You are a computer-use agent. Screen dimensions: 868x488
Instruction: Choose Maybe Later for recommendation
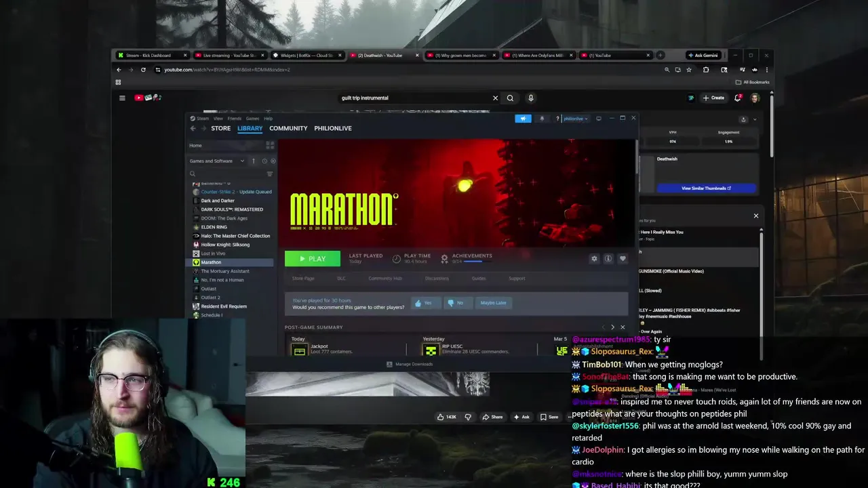click(x=493, y=303)
